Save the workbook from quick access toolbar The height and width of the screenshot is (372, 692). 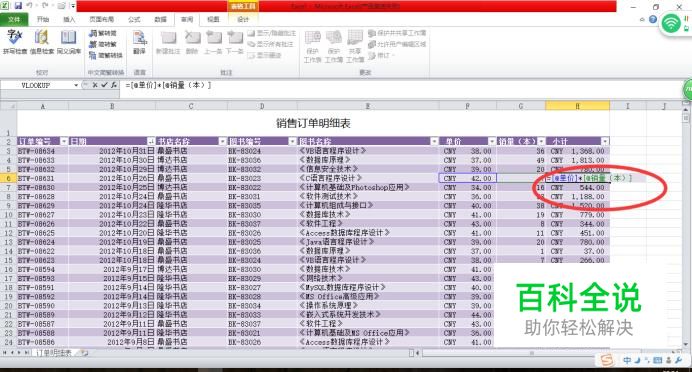tap(18, 6)
